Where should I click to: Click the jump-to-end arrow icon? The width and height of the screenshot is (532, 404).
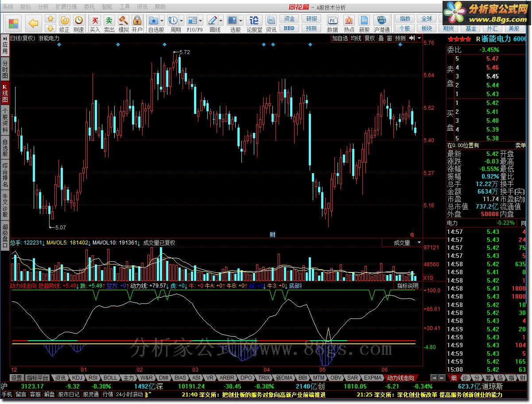[412, 38]
